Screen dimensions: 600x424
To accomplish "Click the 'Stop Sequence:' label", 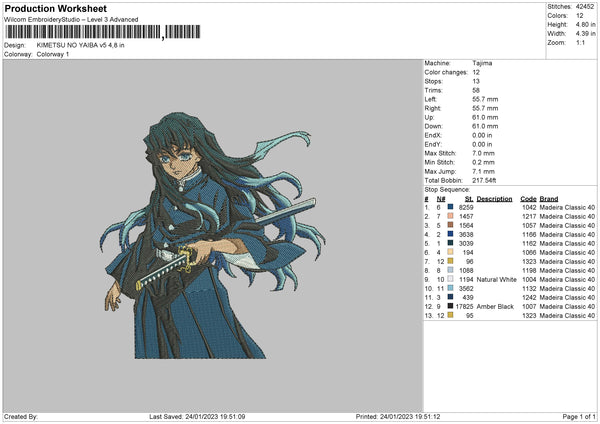I will (x=447, y=190).
